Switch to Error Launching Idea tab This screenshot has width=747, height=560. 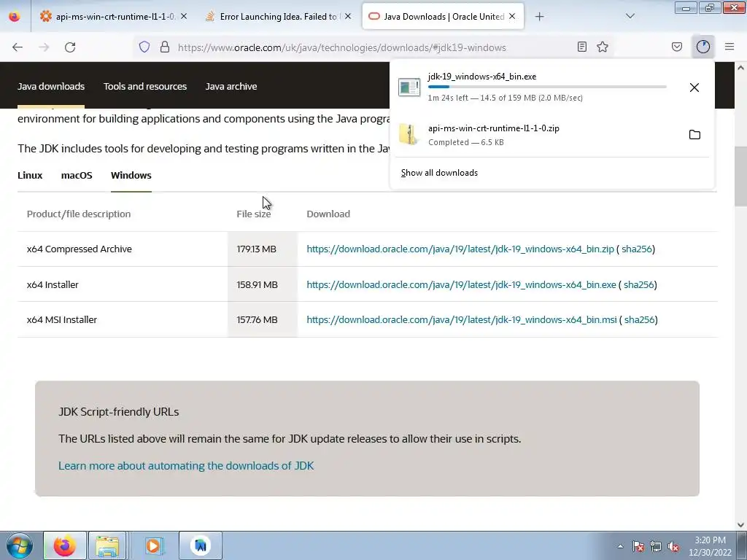coord(279,16)
